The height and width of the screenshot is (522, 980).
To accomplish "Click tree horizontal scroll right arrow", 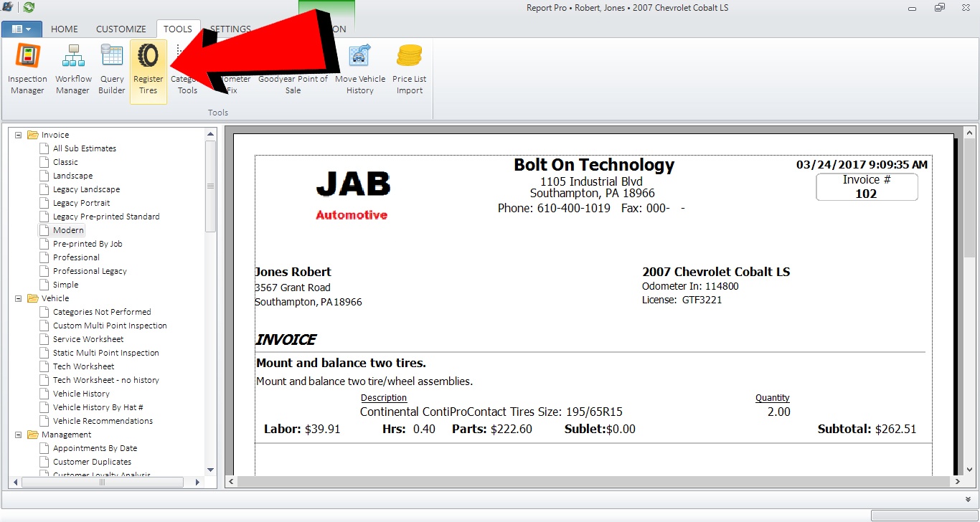I will pyautogui.click(x=199, y=482).
